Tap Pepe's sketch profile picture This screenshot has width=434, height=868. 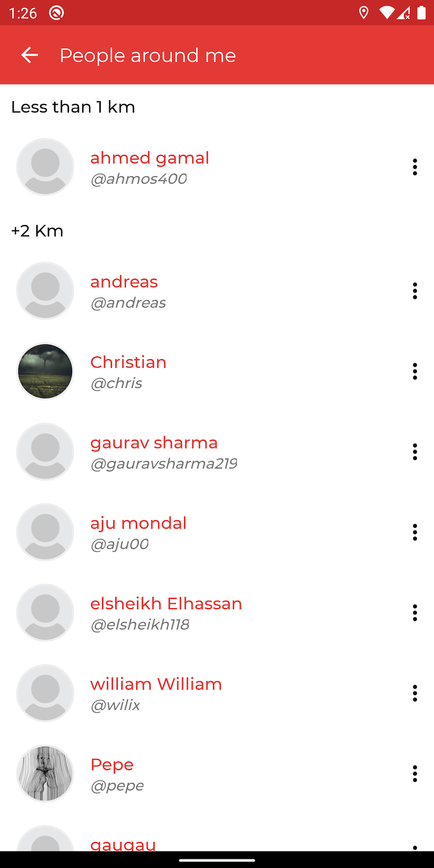pyautogui.click(x=45, y=774)
